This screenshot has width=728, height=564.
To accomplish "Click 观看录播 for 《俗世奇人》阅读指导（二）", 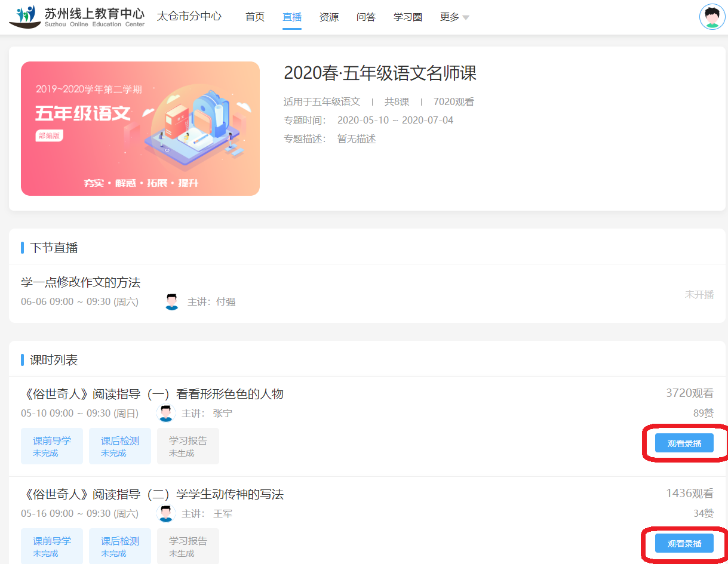I will (684, 543).
